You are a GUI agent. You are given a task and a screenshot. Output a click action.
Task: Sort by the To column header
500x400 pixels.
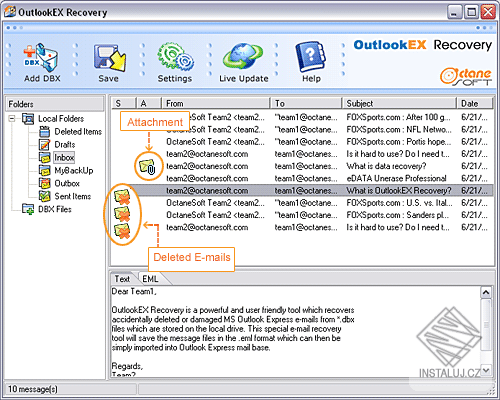pyautogui.click(x=307, y=103)
